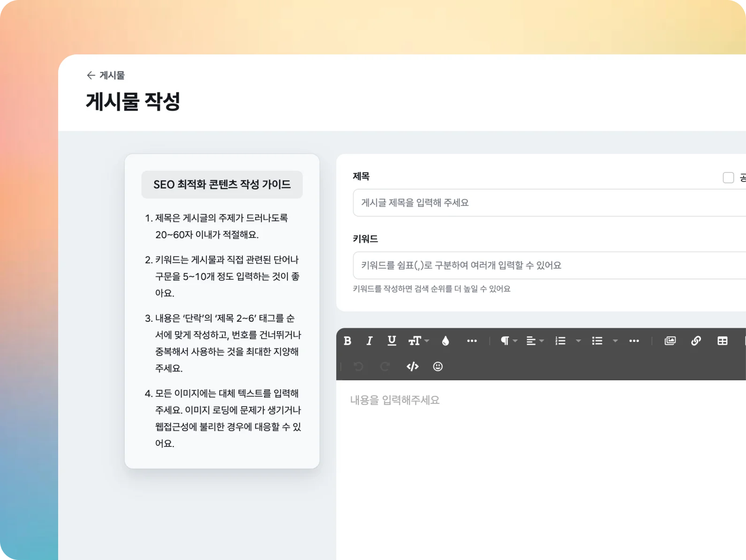This screenshot has width=746, height=560.
Task: Click the 게시물 작성 page heading
Action: pos(133,101)
